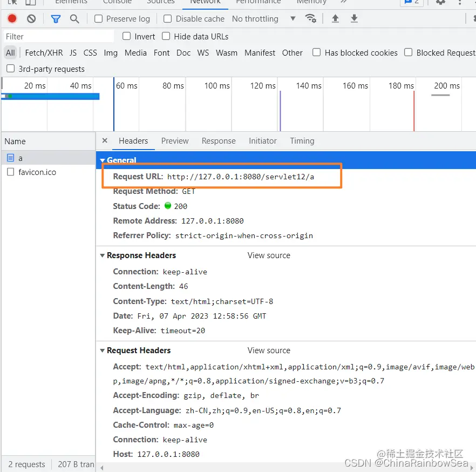The image size is (476, 472).
Task: Click Status Code 200 value
Action: point(180,206)
